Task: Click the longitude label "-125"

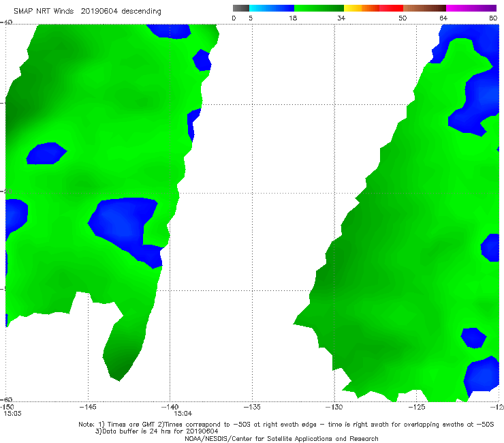Action: 417,407
